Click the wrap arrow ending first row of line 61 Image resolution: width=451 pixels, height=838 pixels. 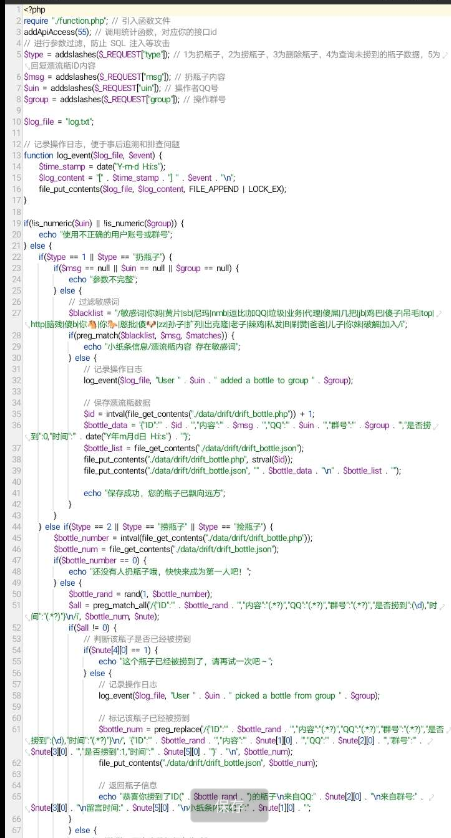[x=446, y=728]
